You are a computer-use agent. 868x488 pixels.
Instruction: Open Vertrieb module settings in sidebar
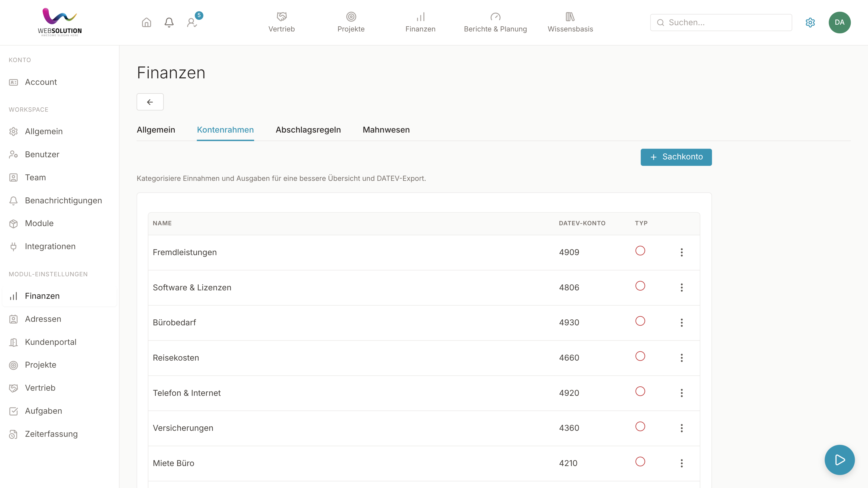(60, 388)
